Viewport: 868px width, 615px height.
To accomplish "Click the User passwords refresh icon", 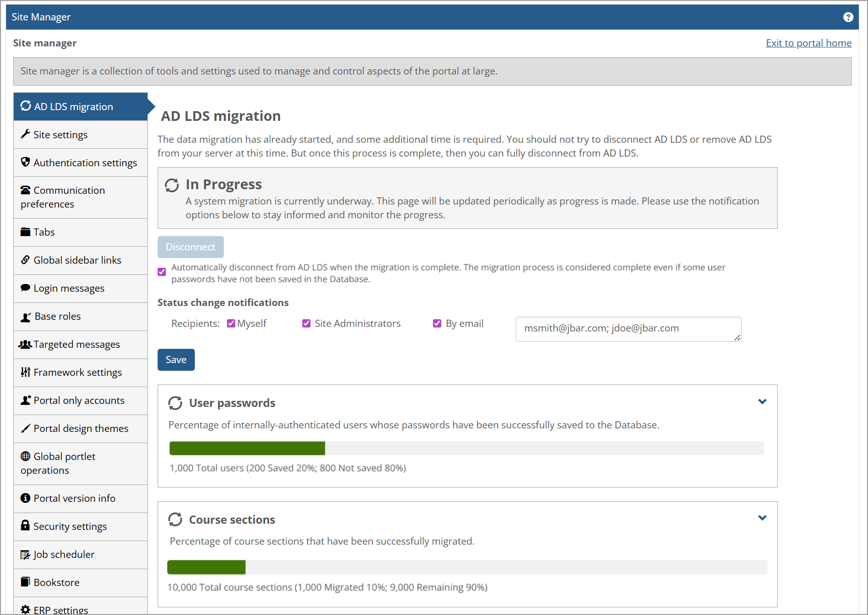I will pos(175,403).
